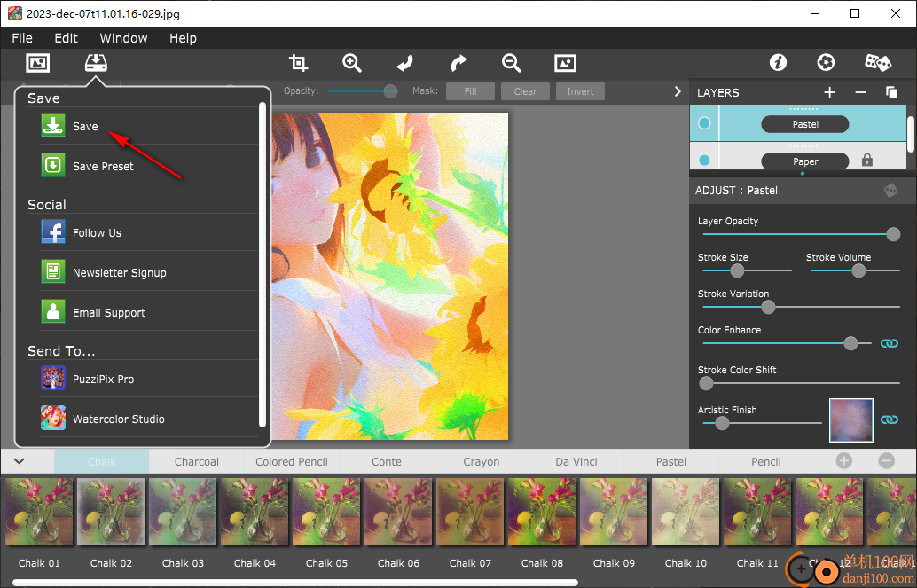Switch to Crayon preset tab
The image size is (917, 588).
coord(482,462)
